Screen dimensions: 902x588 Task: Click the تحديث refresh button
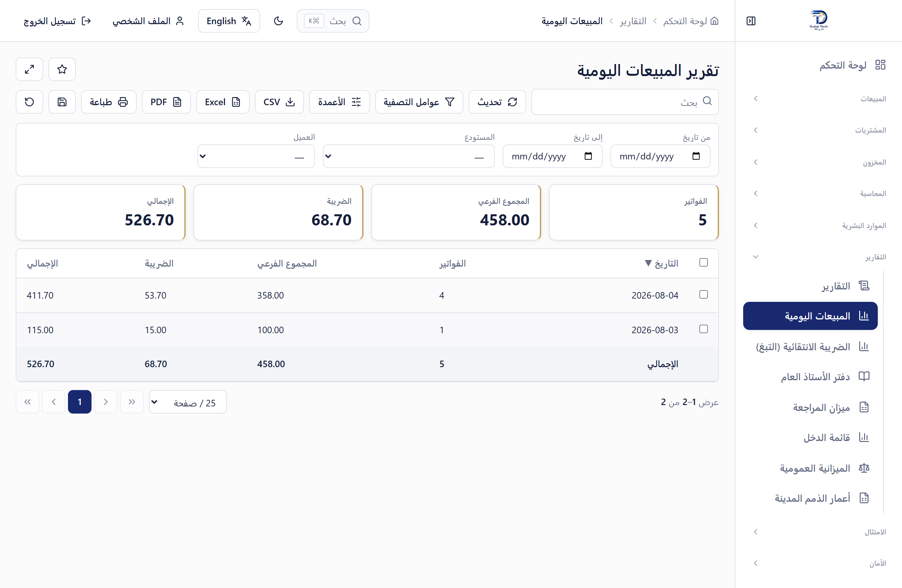(497, 102)
